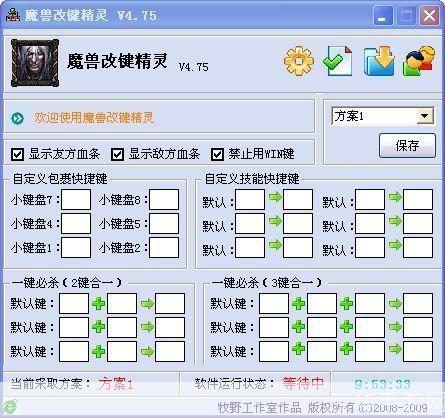
Task: Close the 魔兽改键精灵 window
Action: 429,16
